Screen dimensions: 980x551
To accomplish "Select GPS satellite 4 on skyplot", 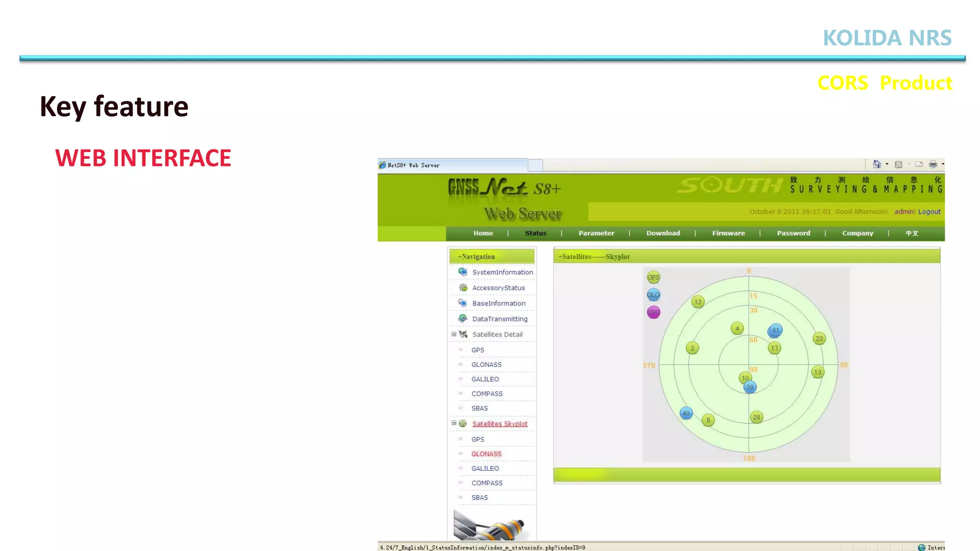I will (x=737, y=329).
